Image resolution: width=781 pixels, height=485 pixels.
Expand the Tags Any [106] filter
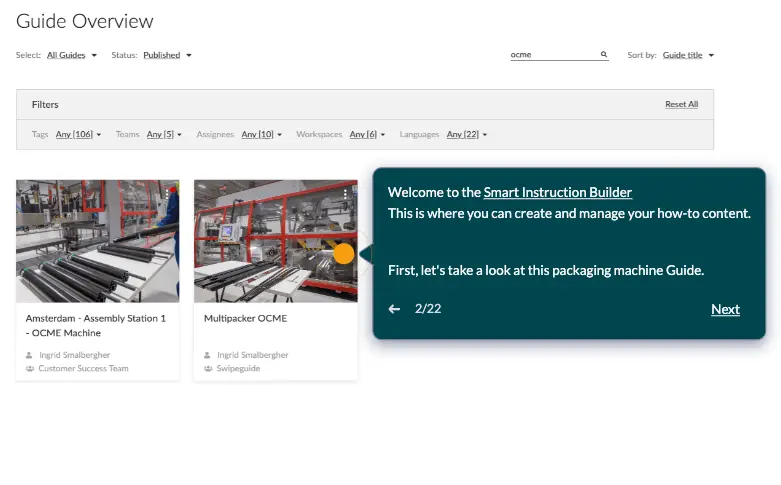tap(78, 134)
